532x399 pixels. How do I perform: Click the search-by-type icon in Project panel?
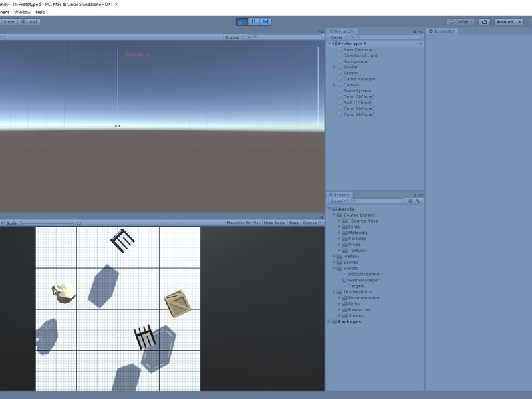coord(410,201)
